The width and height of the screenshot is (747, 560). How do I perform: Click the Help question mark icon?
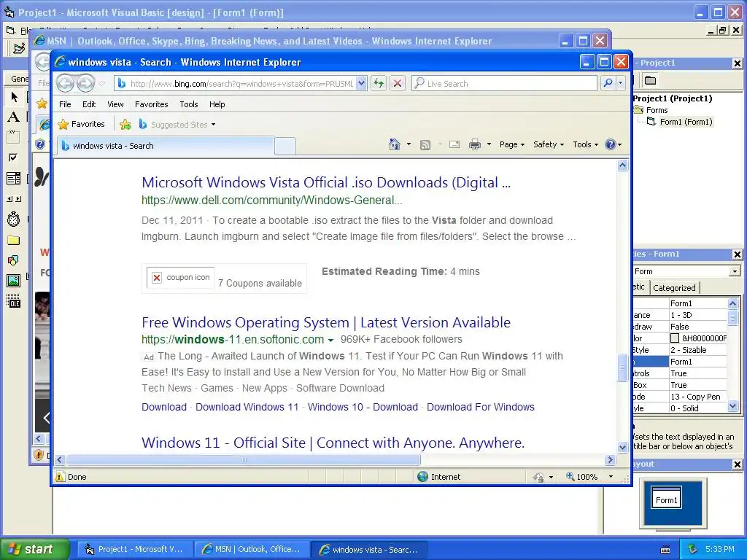611,144
